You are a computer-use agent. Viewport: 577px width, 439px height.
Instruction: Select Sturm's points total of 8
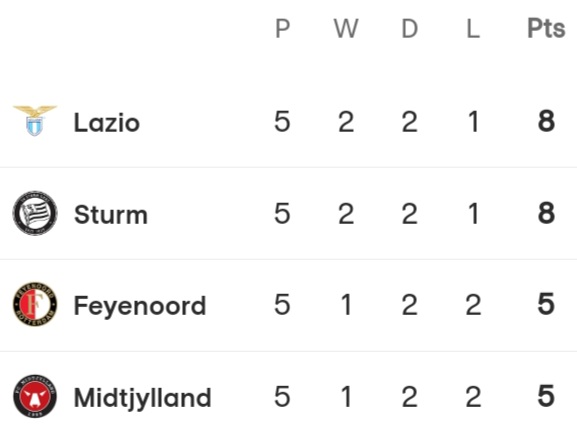pyautogui.click(x=546, y=213)
